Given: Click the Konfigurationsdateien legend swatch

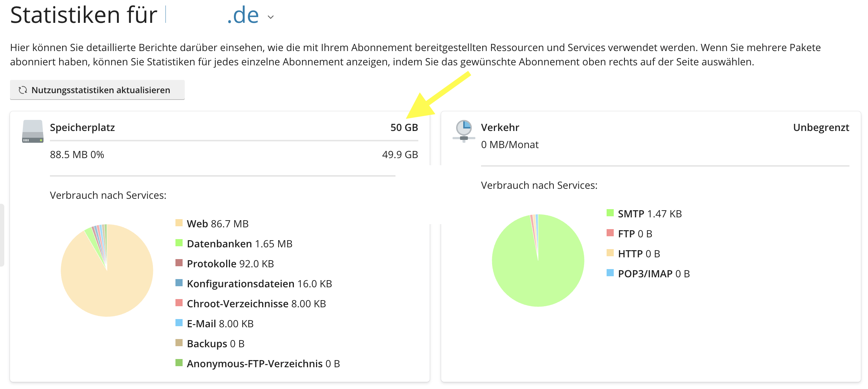Looking at the screenshot, I should coord(179,283).
